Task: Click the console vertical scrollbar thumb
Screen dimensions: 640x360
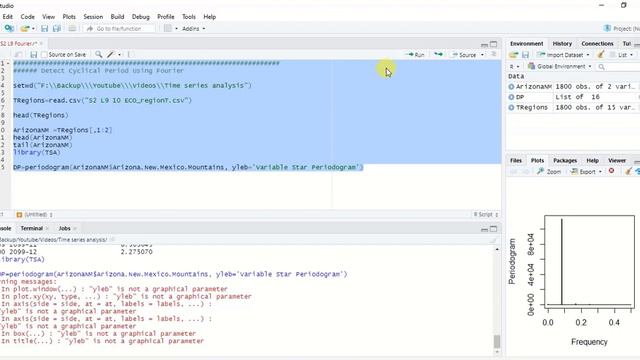Action: (x=497, y=342)
